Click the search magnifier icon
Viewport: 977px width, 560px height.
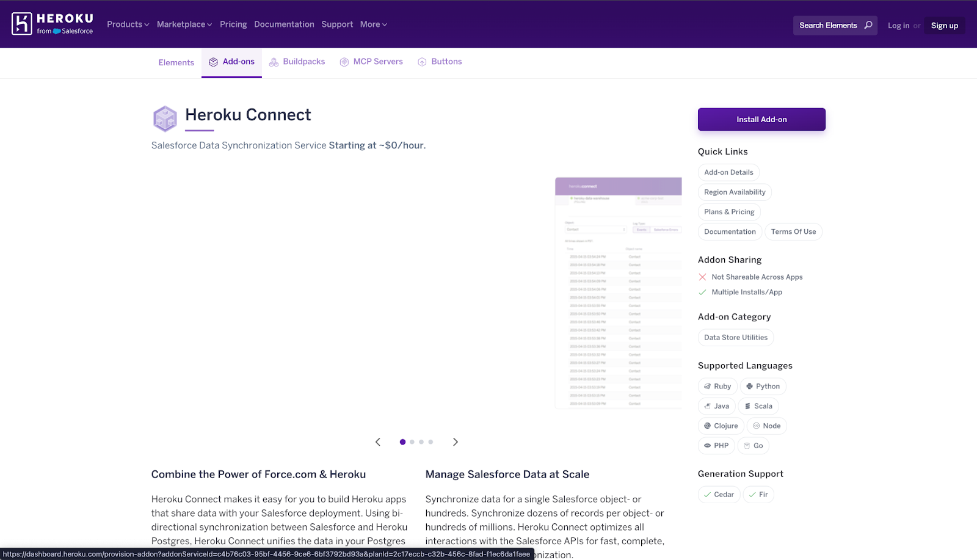868,25
